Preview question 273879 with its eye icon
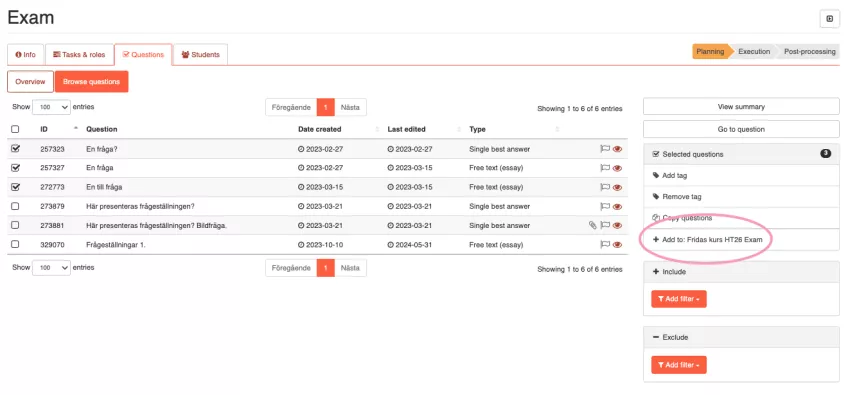 pyautogui.click(x=617, y=207)
